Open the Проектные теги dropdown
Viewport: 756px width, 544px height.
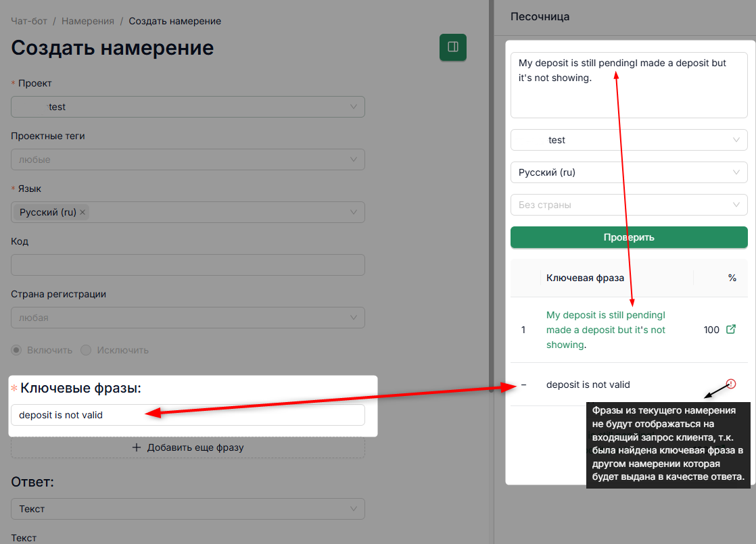point(188,159)
